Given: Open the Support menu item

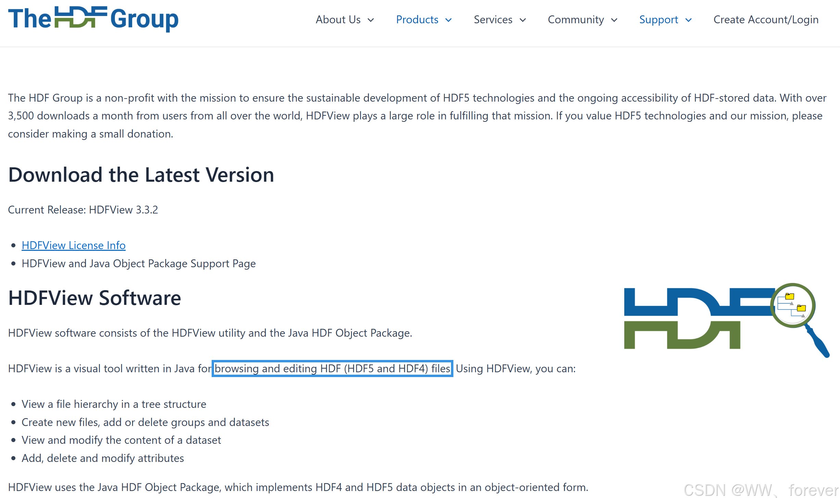Looking at the screenshot, I should click(659, 20).
